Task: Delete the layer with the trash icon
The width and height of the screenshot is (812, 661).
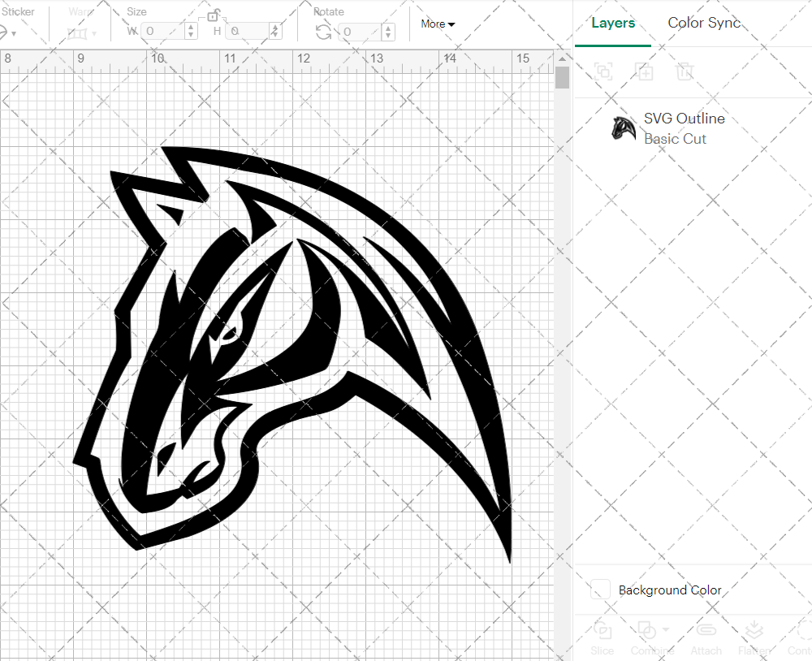Action: click(685, 71)
